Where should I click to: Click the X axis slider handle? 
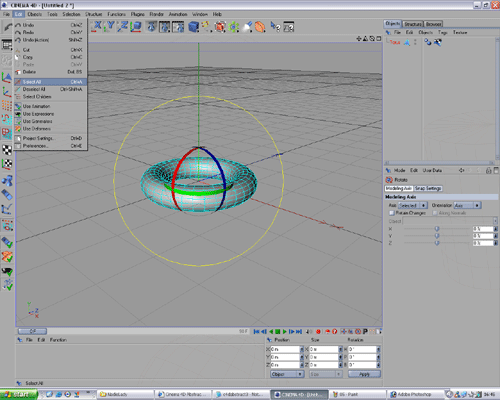[x=437, y=229]
